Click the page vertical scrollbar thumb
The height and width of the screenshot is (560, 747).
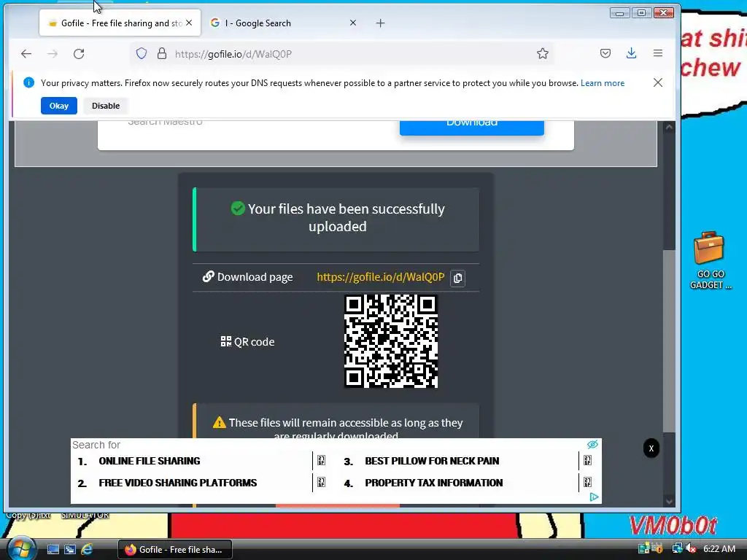tap(669, 341)
